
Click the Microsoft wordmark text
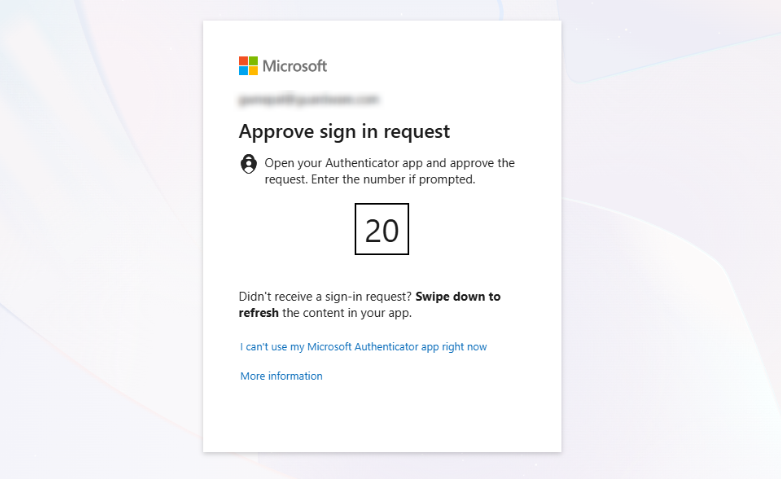tap(295, 66)
